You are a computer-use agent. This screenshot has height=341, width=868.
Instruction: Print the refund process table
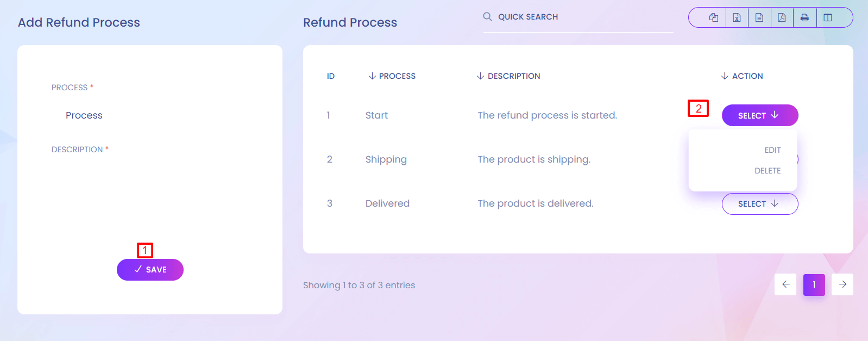[x=804, y=17]
